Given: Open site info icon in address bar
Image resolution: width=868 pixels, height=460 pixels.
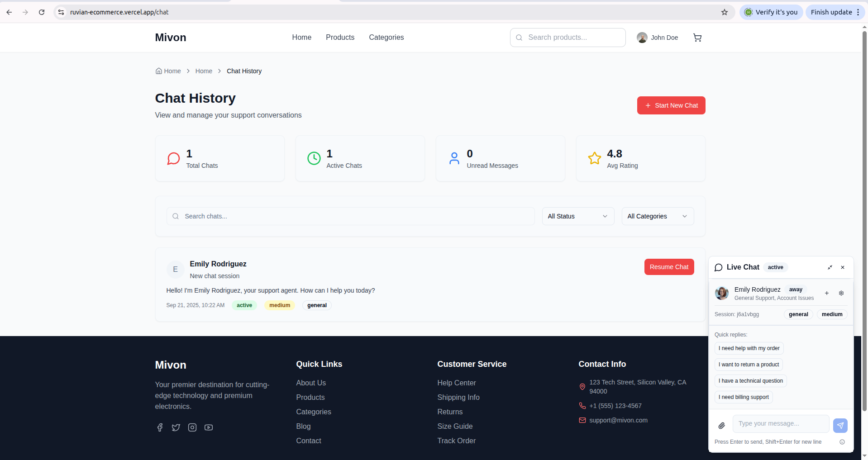Looking at the screenshot, I should pyautogui.click(x=61, y=12).
